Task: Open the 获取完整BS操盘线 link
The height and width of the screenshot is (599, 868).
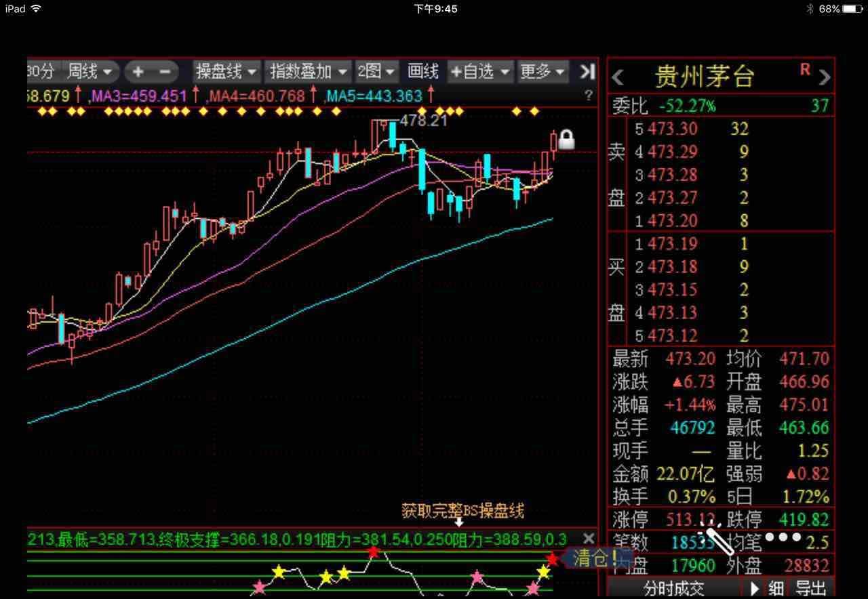Action: (x=462, y=510)
